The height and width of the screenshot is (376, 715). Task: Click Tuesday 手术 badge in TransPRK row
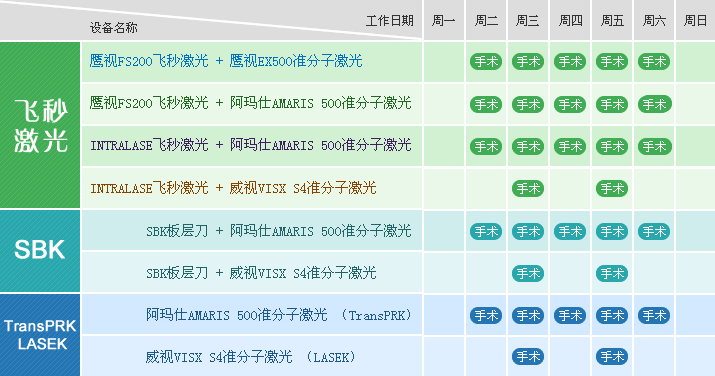click(x=486, y=315)
